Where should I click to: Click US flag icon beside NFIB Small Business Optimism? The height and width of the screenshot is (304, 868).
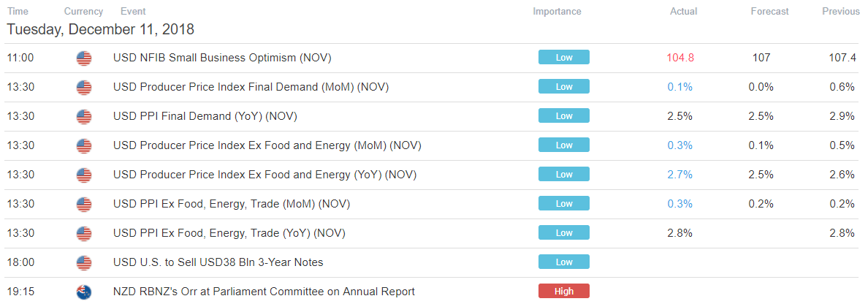coord(83,58)
